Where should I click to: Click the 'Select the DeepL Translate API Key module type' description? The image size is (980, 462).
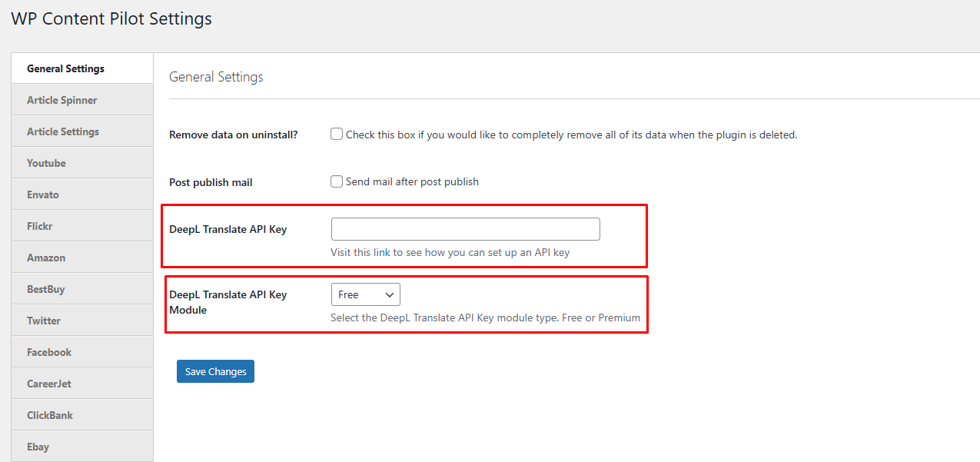click(486, 317)
